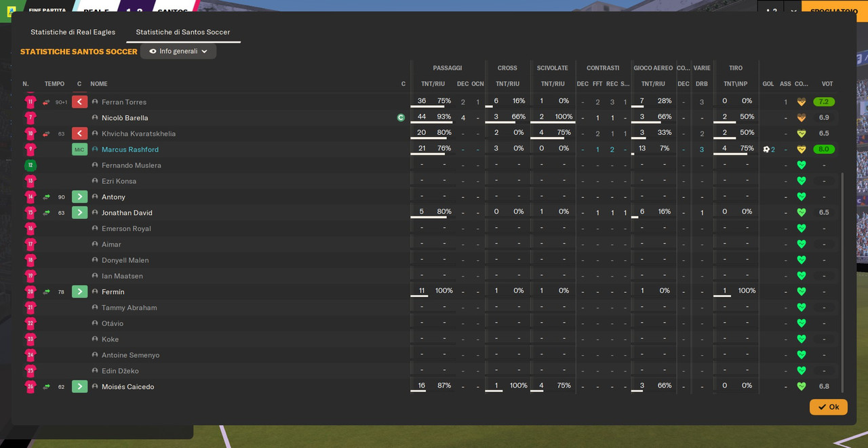Click Ferran Torres substitution swap icon
This screenshot has height=448, width=868.
coord(46,102)
